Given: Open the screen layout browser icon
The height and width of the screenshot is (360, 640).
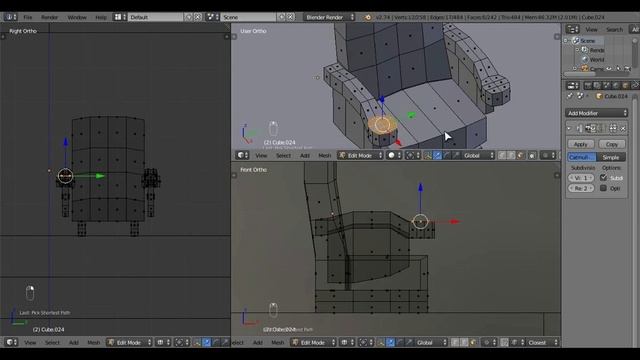Looking at the screenshot, I should pos(120,17).
